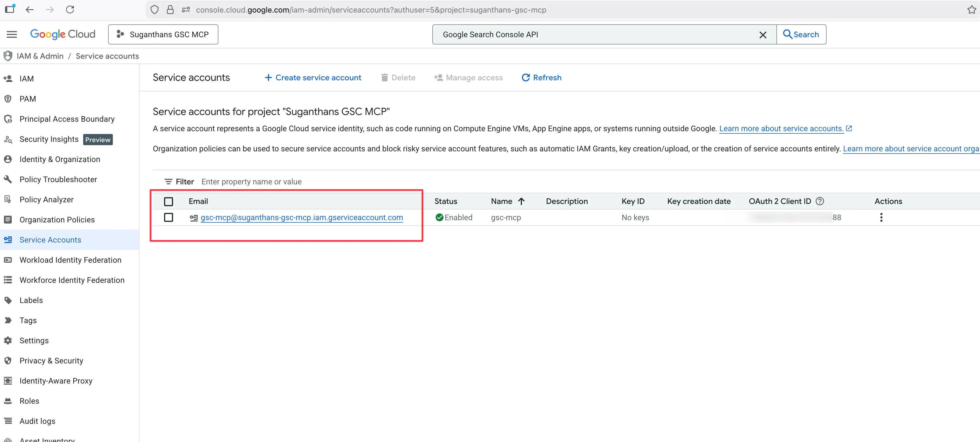Check the select-all Email header checkbox

tap(169, 201)
